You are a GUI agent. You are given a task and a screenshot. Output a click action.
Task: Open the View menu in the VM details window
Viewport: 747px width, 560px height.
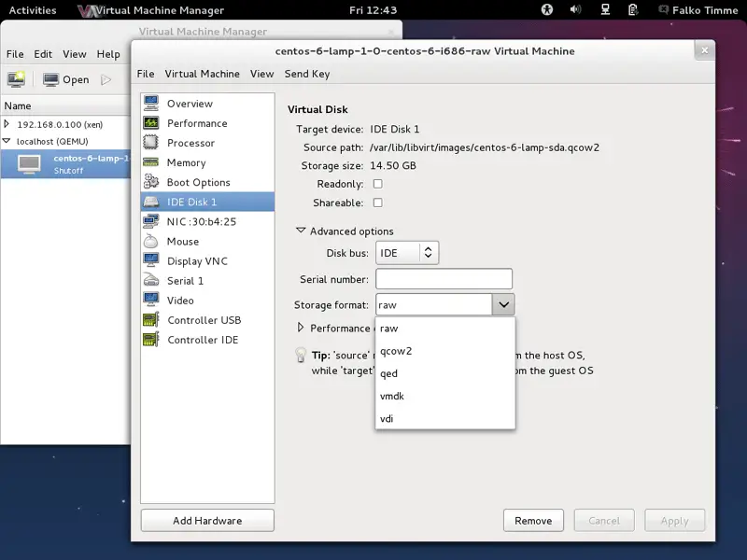pos(262,74)
